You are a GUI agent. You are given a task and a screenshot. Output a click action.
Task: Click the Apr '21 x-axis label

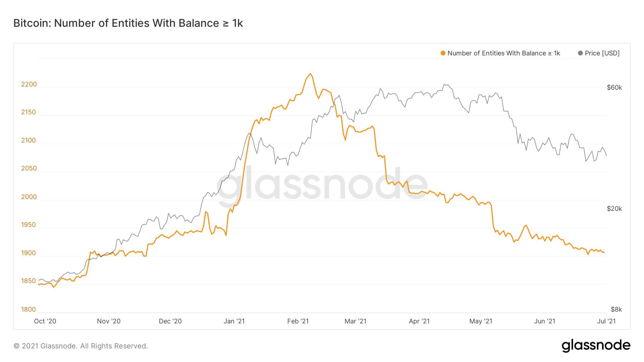click(x=419, y=321)
